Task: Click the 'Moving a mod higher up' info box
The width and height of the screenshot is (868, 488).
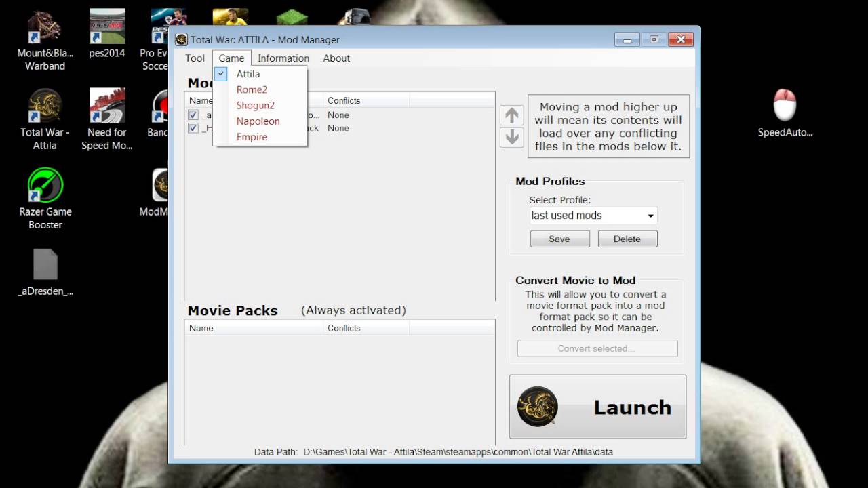Action: 608,127
